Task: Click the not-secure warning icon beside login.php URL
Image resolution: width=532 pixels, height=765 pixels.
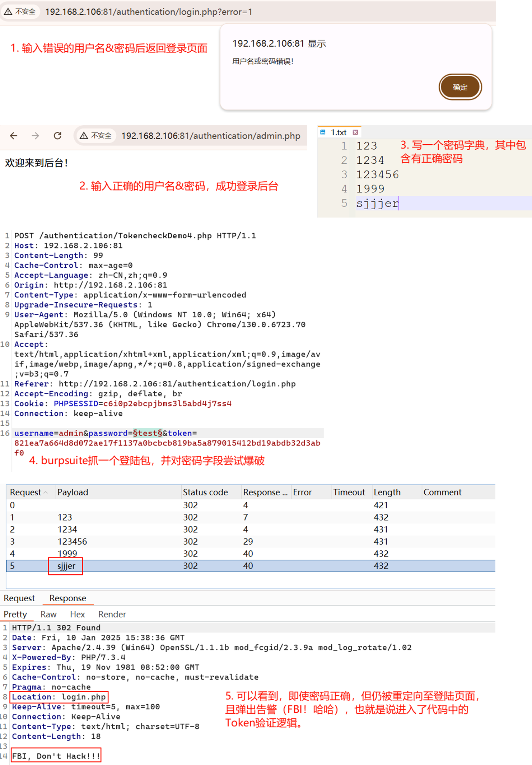Action: (x=8, y=11)
